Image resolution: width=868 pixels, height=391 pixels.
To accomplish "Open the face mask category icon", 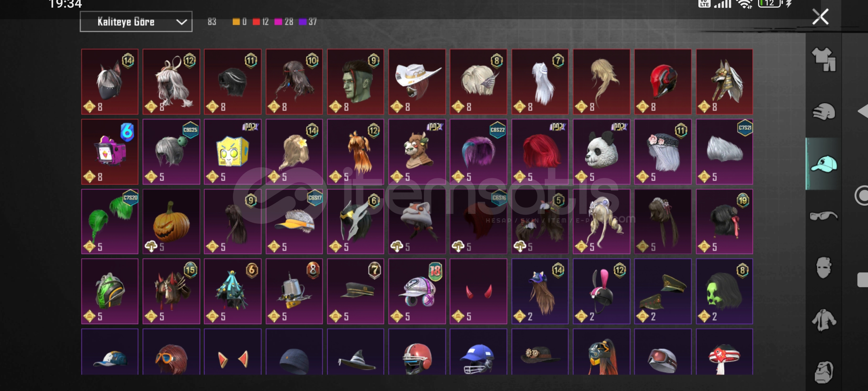I will point(824,268).
